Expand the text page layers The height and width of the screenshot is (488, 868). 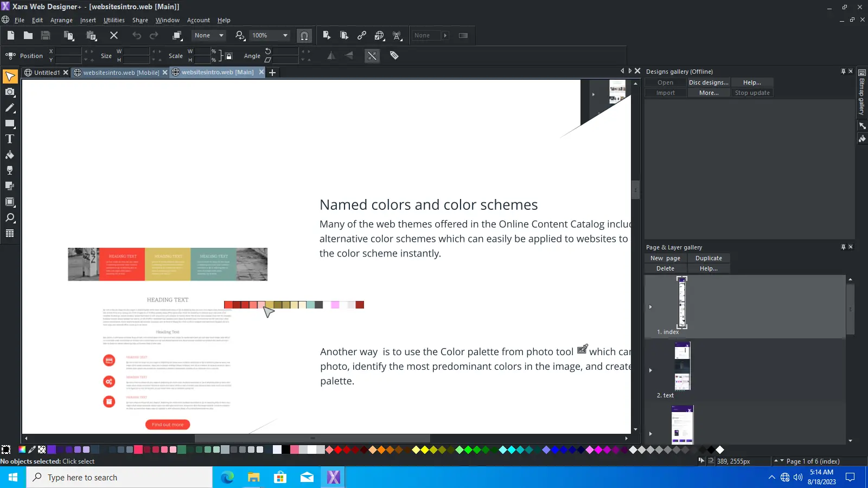650,370
